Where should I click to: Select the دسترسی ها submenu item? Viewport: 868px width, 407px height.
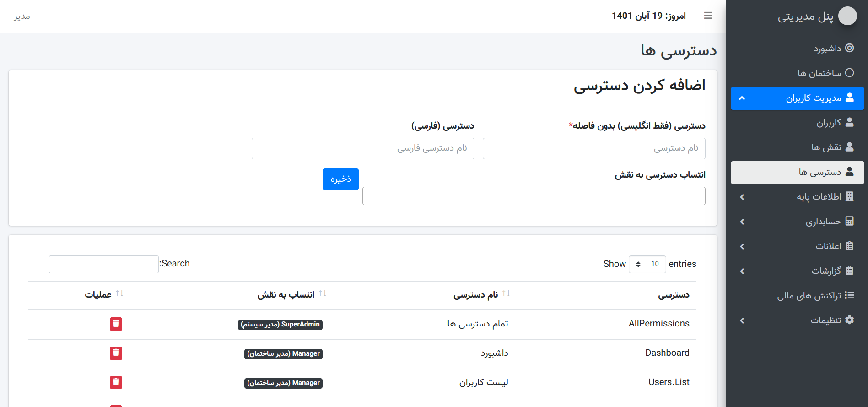[797, 172]
